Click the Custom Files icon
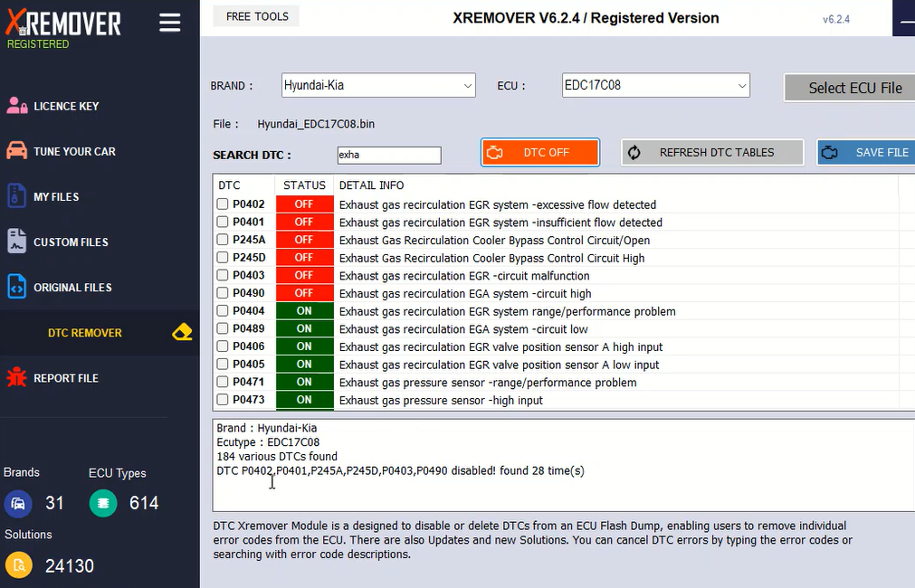Image resolution: width=915 pixels, height=588 pixels. coord(16,241)
